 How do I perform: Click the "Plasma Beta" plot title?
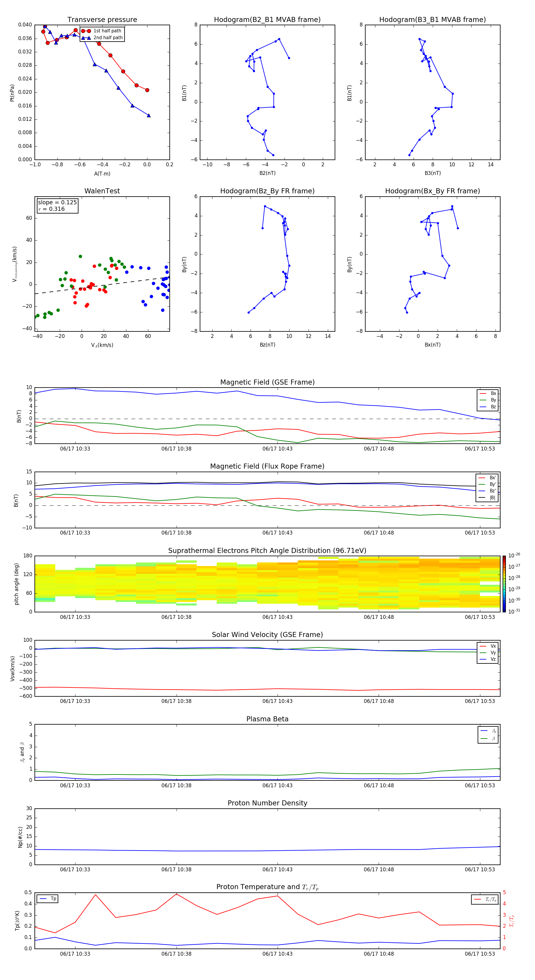pos(267,719)
